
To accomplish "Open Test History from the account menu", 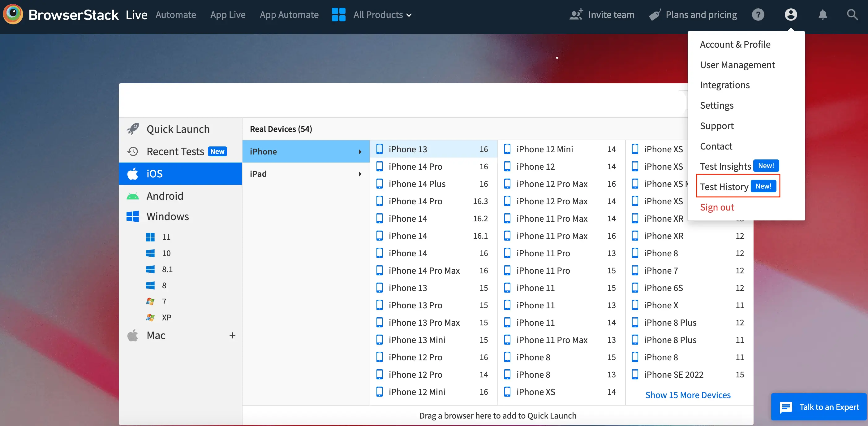I will click(x=724, y=186).
